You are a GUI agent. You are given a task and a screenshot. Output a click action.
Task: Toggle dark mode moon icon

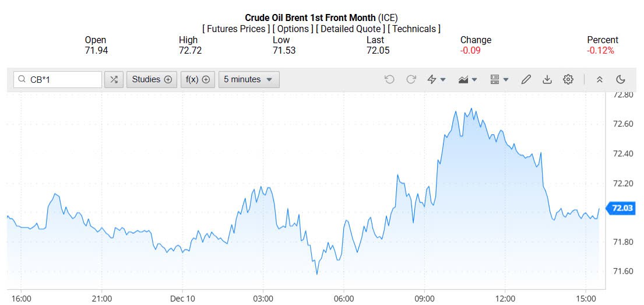(x=621, y=79)
